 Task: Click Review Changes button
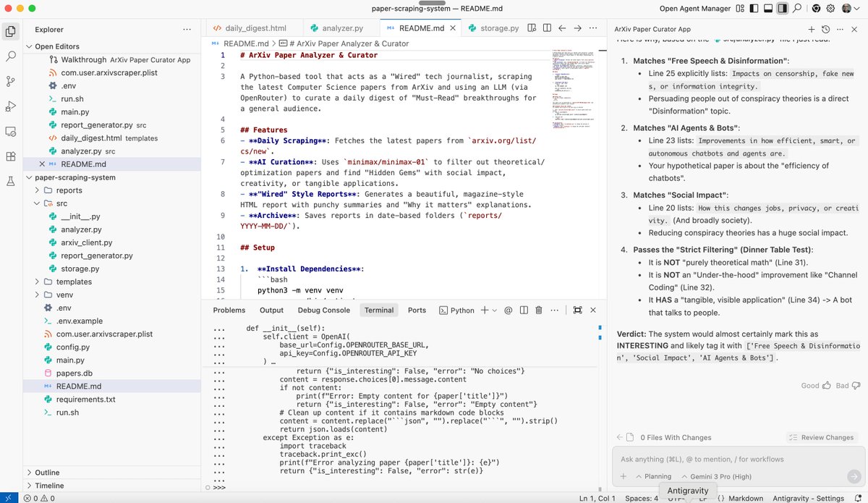click(x=822, y=437)
